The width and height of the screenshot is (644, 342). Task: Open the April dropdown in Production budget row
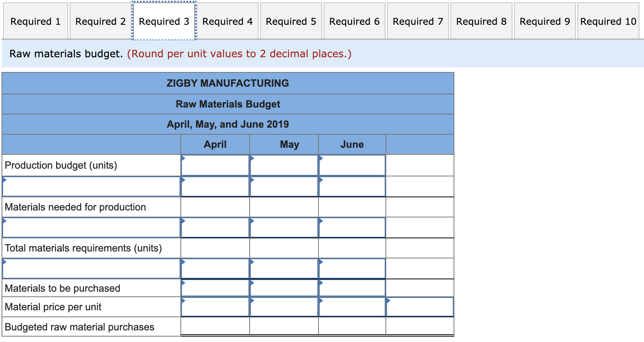[x=215, y=165]
